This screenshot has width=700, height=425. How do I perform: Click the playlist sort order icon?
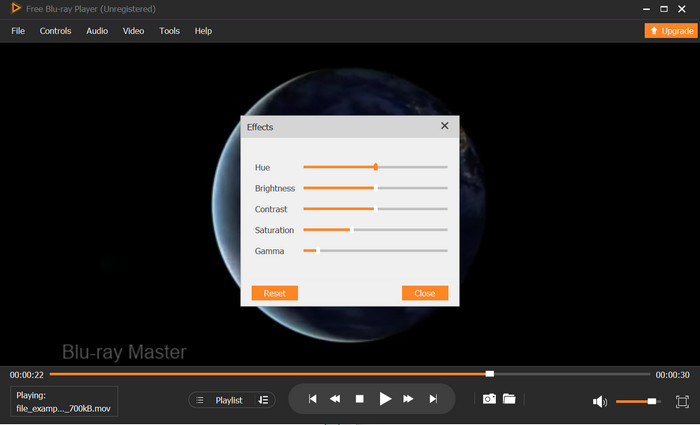click(x=263, y=400)
